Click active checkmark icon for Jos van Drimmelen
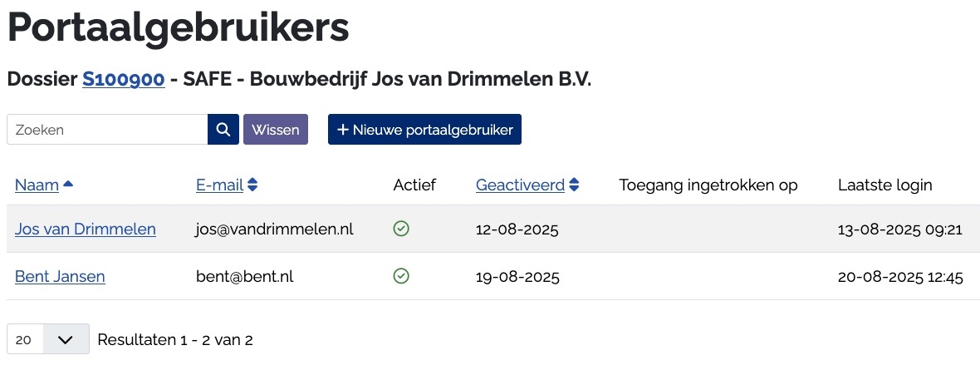The width and height of the screenshot is (980, 375). [x=401, y=229]
